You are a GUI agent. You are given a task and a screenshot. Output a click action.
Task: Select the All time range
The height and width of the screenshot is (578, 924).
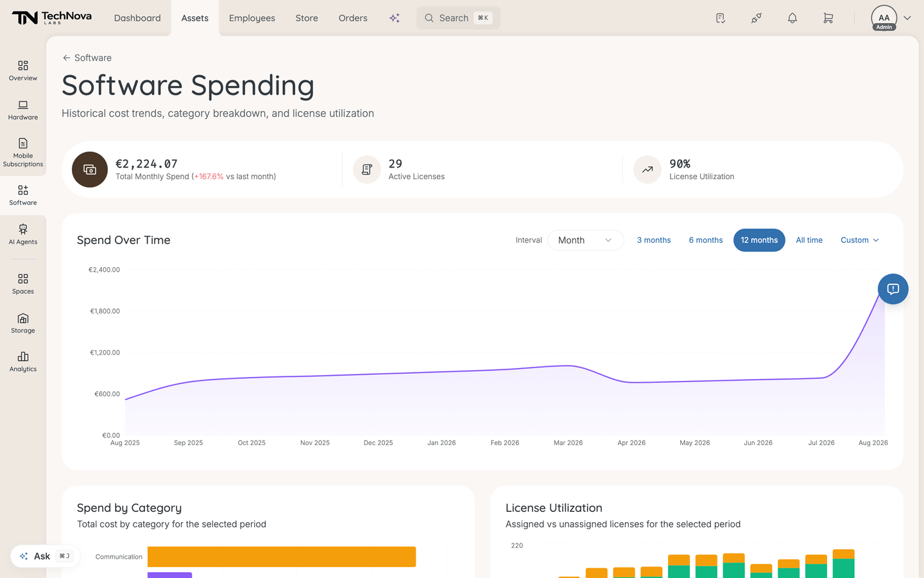[x=809, y=240]
